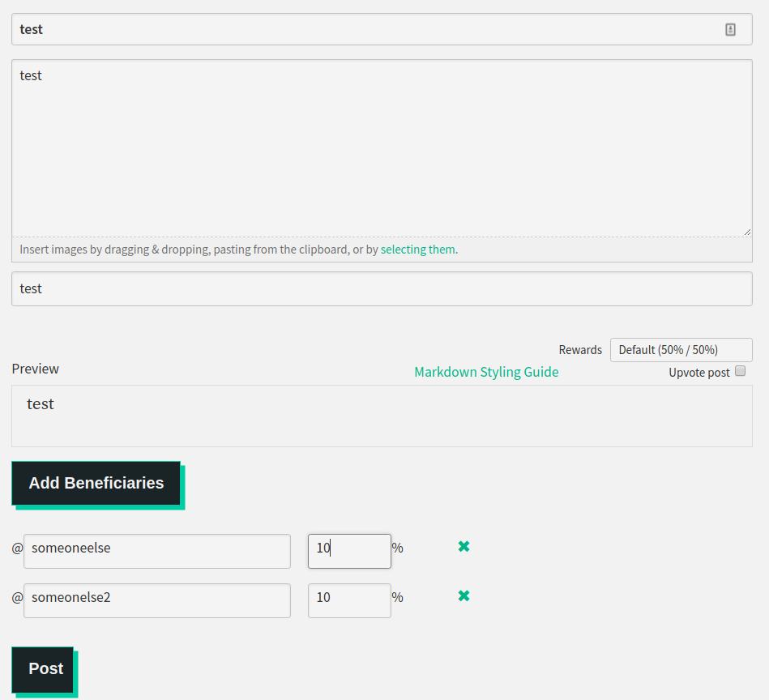The height and width of the screenshot is (700, 769).
Task: Click the someonelse2 username field
Action: click(x=157, y=601)
